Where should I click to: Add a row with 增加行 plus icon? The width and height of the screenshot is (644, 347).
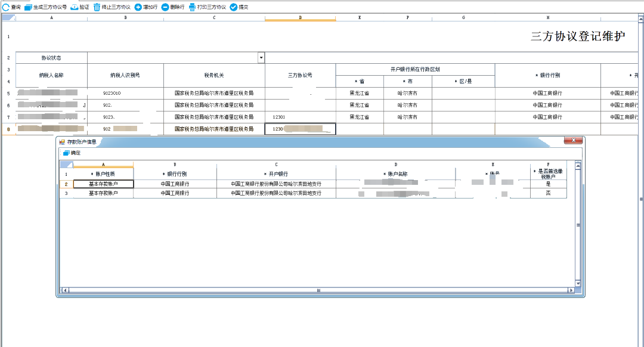pos(138,7)
